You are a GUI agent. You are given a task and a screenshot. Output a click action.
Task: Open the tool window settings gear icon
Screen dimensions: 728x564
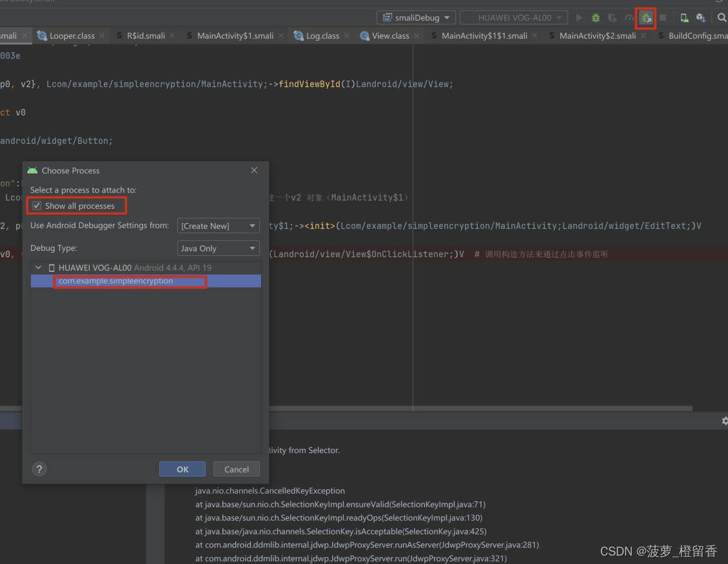tap(725, 420)
